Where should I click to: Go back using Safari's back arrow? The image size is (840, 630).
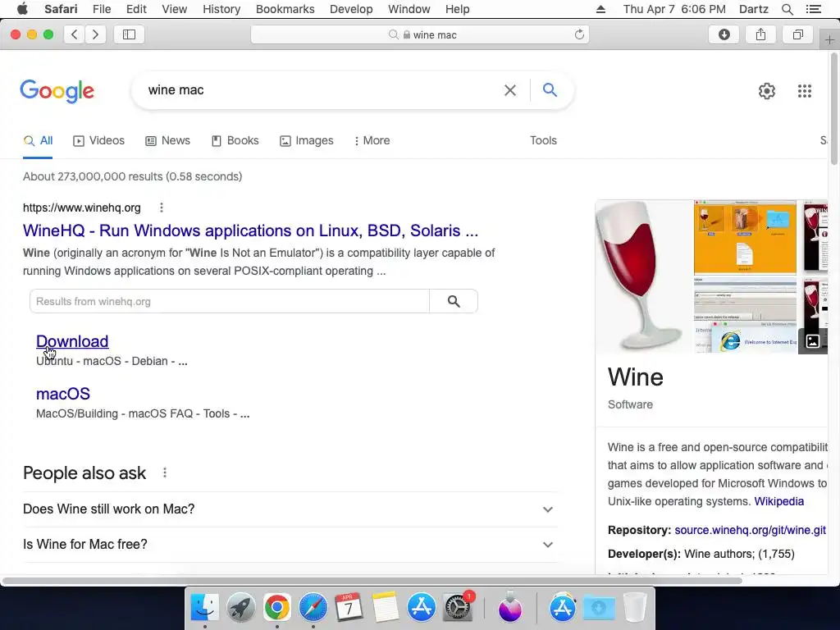(75, 34)
